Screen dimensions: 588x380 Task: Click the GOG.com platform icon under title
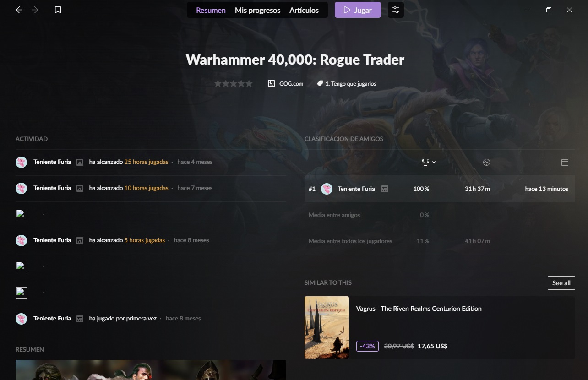(x=271, y=83)
